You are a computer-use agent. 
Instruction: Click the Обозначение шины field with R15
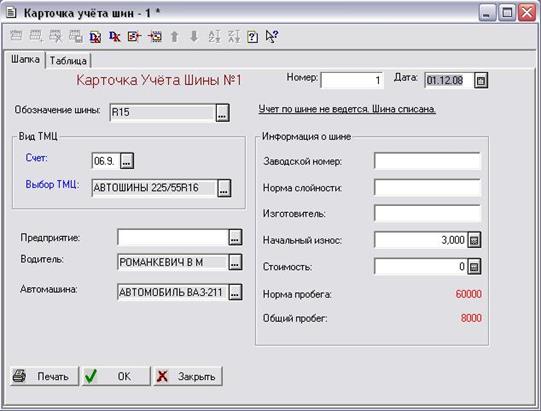pyautogui.click(x=163, y=112)
